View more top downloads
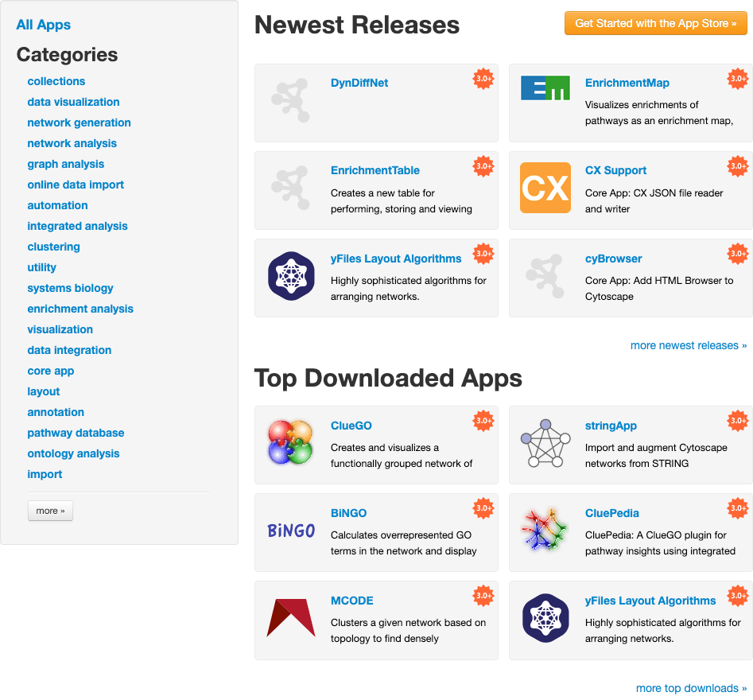 click(x=692, y=688)
